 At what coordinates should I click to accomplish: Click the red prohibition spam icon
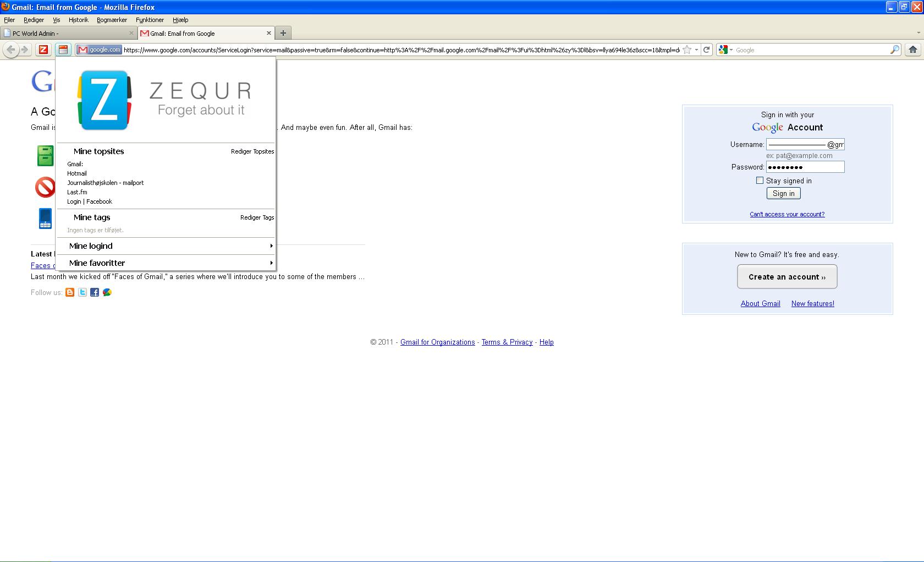[45, 187]
